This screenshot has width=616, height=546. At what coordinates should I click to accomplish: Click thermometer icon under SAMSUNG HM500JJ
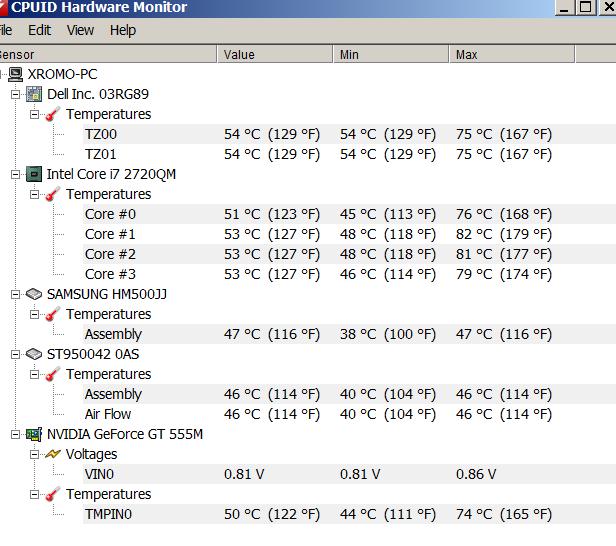53,314
